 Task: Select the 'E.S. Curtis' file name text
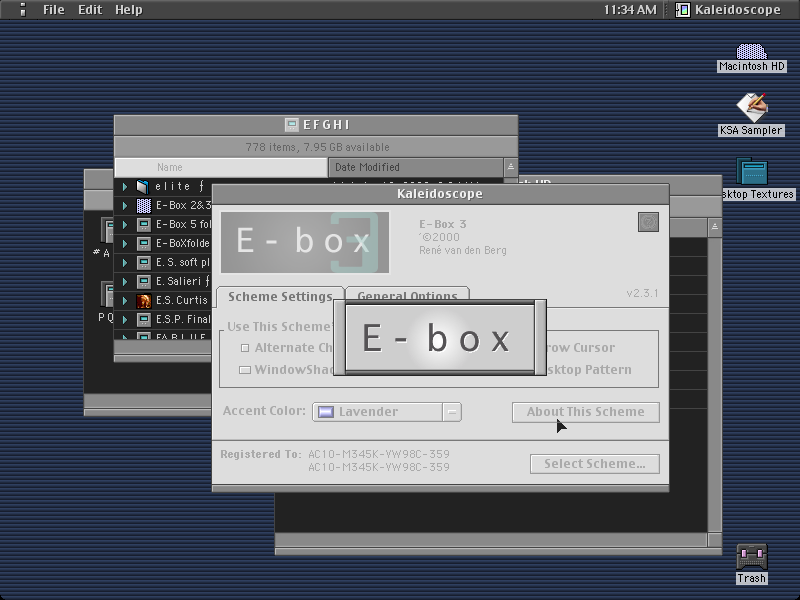pyautogui.click(x=182, y=301)
